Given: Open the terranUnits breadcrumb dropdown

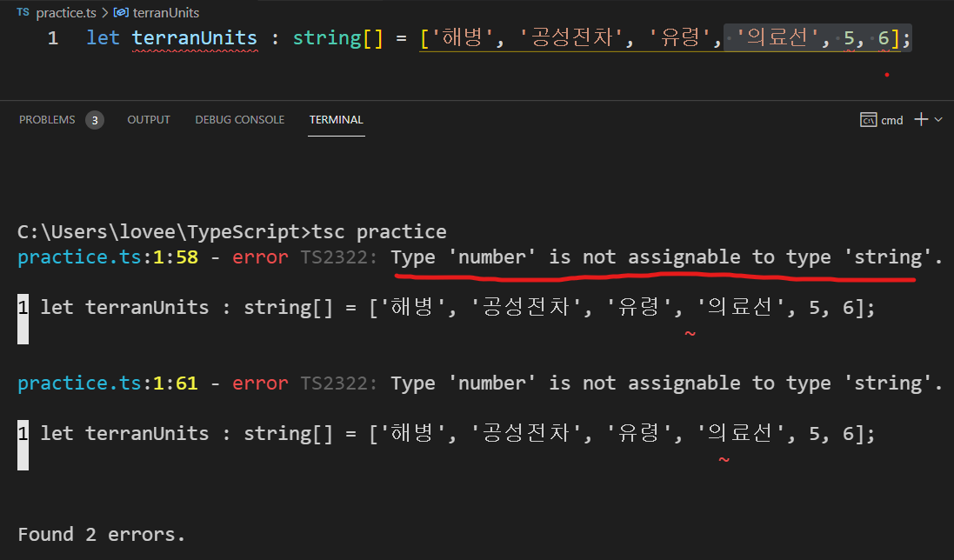Looking at the screenshot, I should (x=165, y=12).
